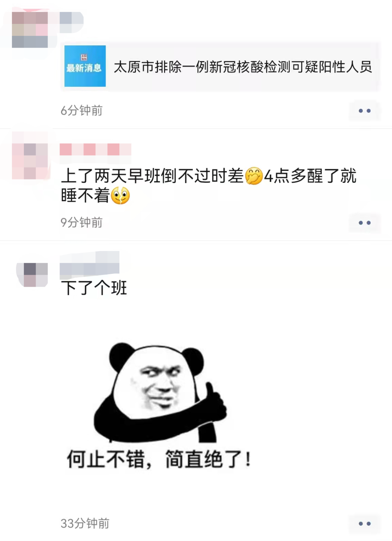The width and height of the screenshot is (392, 541).
Task: Click the 9分钟前 timestamp
Action: pos(82,222)
